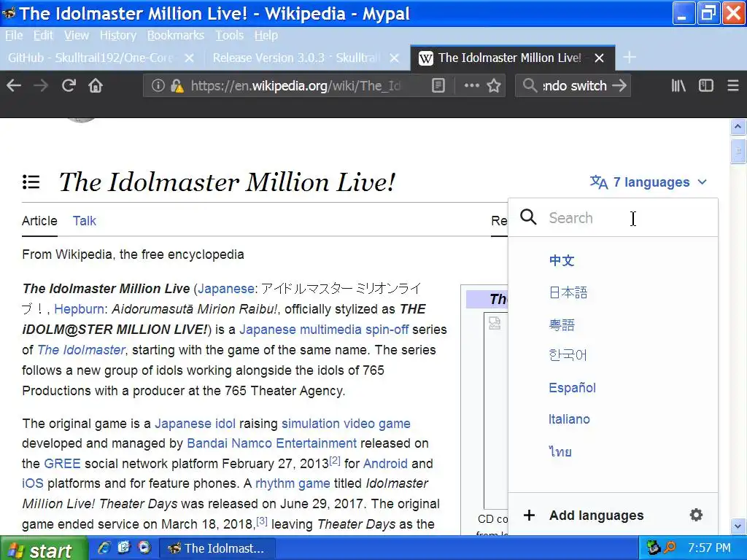Click the search bar magnifier icon
747x560 pixels.
(530, 86)
